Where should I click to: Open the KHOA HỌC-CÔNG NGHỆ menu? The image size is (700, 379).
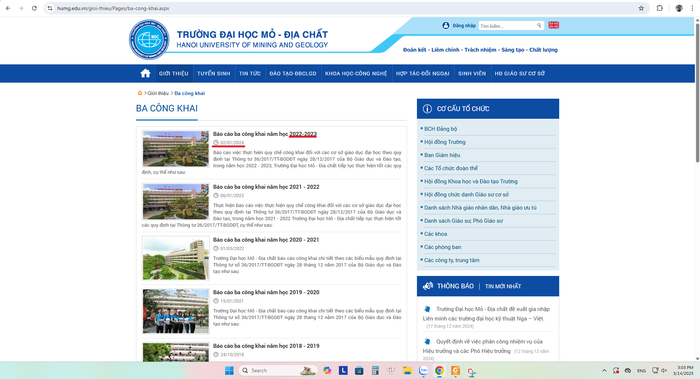tap(356, 74)
